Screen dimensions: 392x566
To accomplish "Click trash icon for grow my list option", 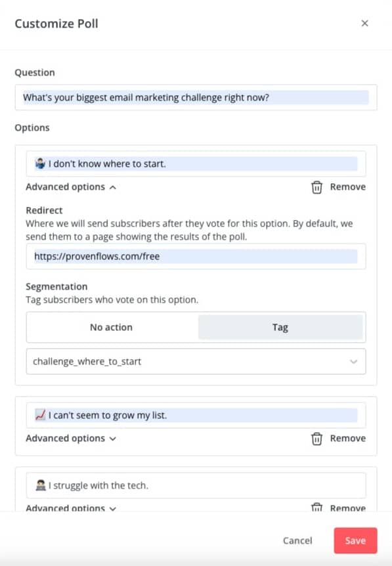I will (316, 439).
